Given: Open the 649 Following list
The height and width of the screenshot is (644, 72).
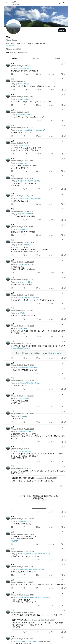Looking at the screenshot, I should pyautogui.click(x=11, y=53).
